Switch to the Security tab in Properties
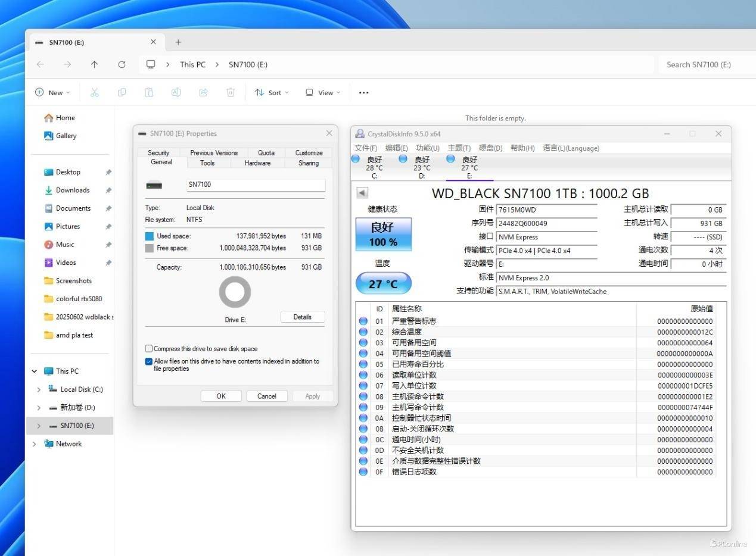756x556 pixels. pyautogui.click(x=158, y=152)
